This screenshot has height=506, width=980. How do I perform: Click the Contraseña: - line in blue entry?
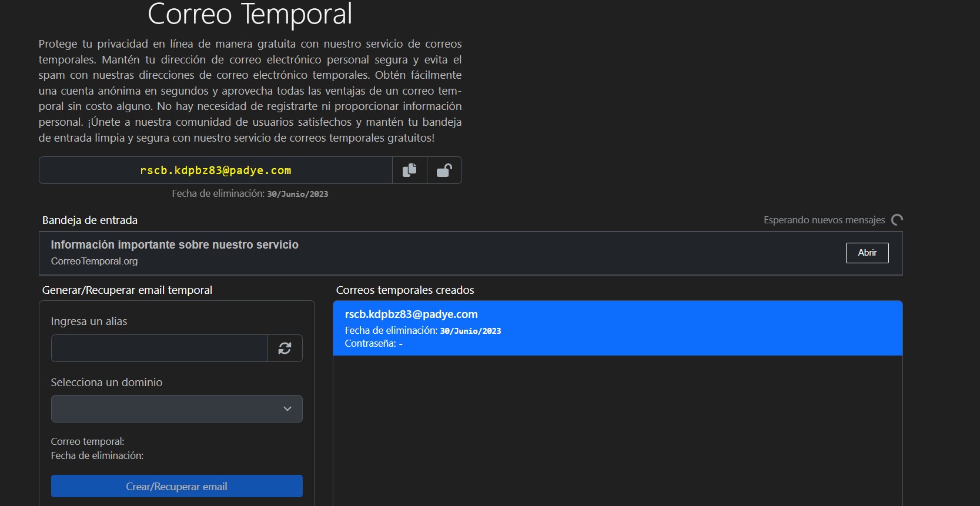click(x=374, y=343)
